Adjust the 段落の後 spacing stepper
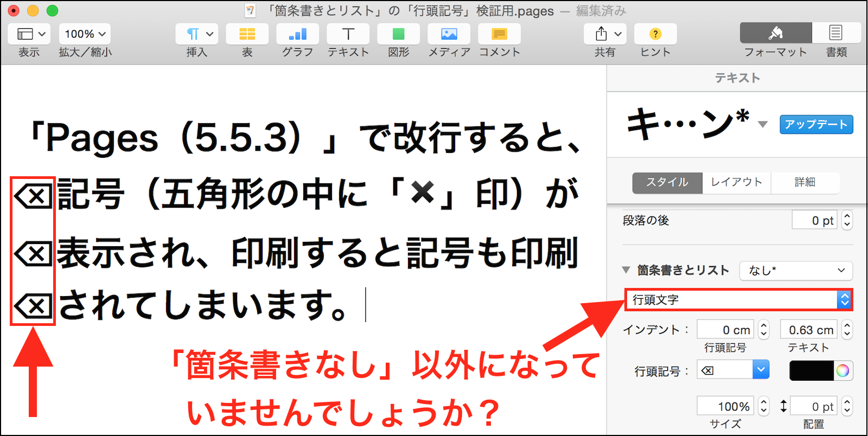 coord(847,220)
